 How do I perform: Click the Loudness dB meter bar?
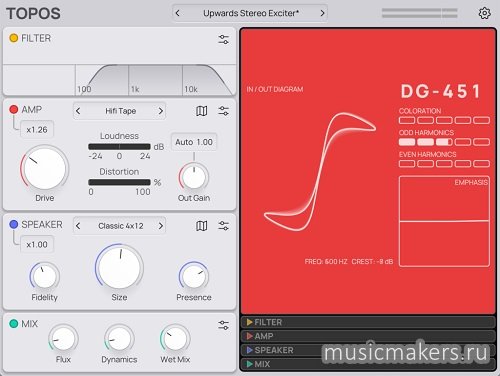[119, 146]
